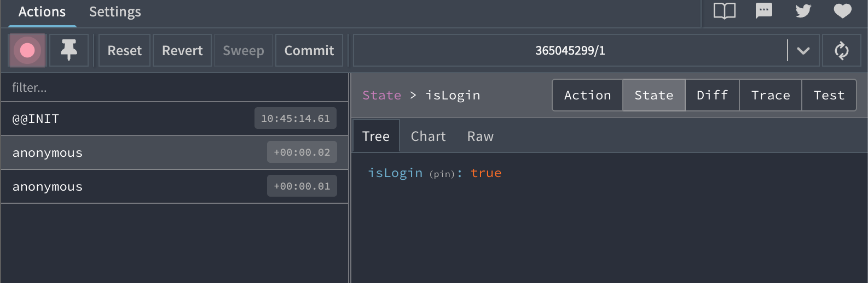This screenshot has height=283, width=868.
Task: Select the Actions tab
Action: click(42, 12)
